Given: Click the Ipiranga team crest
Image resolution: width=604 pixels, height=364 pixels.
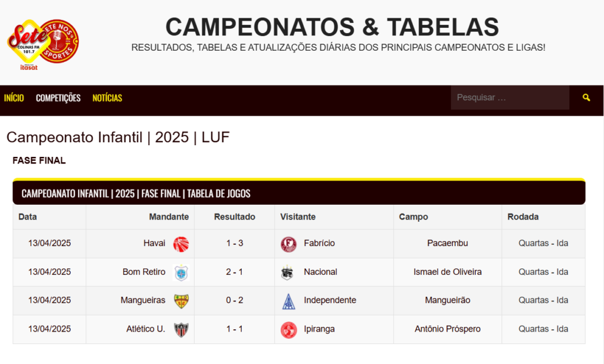Looking at the screenshot, I should 288,330.
